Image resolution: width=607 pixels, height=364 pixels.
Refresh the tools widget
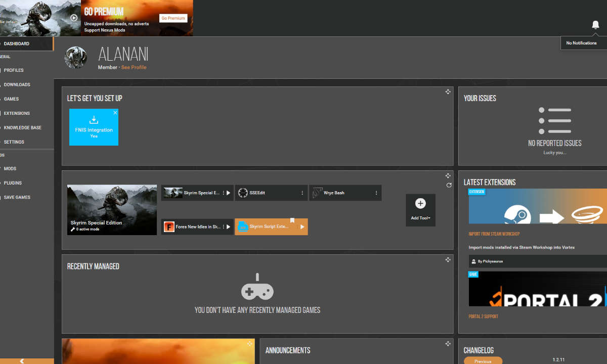(x=449, y=185)
